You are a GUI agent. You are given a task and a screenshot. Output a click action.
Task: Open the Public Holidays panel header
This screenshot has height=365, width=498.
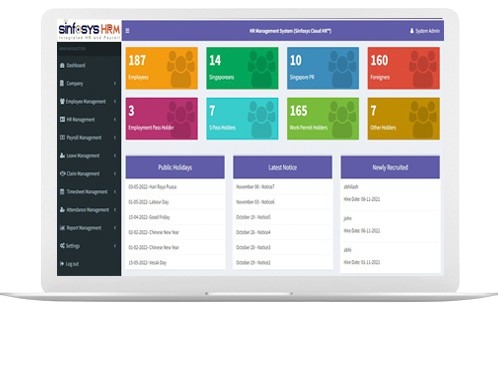(x=175, y=167)
